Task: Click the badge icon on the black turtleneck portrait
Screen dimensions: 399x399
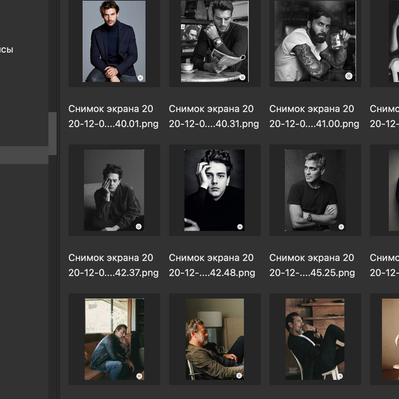Action: pos(240,227)
